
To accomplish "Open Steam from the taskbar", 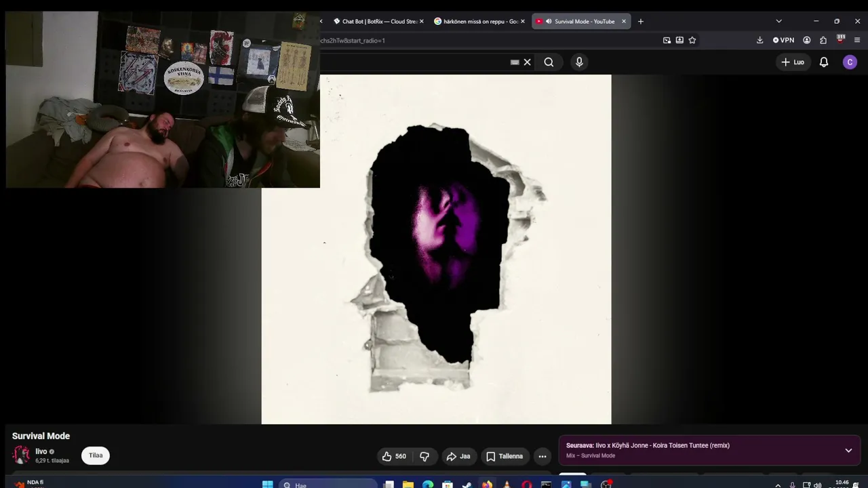I will tap(467, 484).
